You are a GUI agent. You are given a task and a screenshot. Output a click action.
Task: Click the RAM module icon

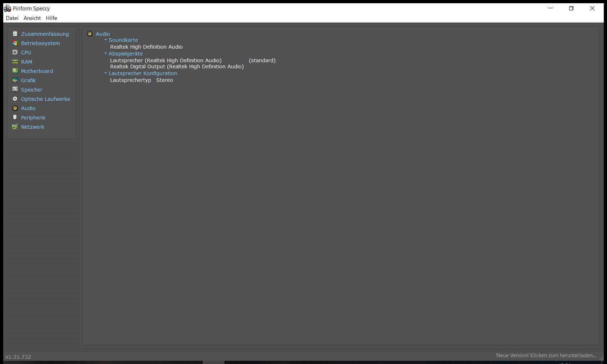pos(15,62)
